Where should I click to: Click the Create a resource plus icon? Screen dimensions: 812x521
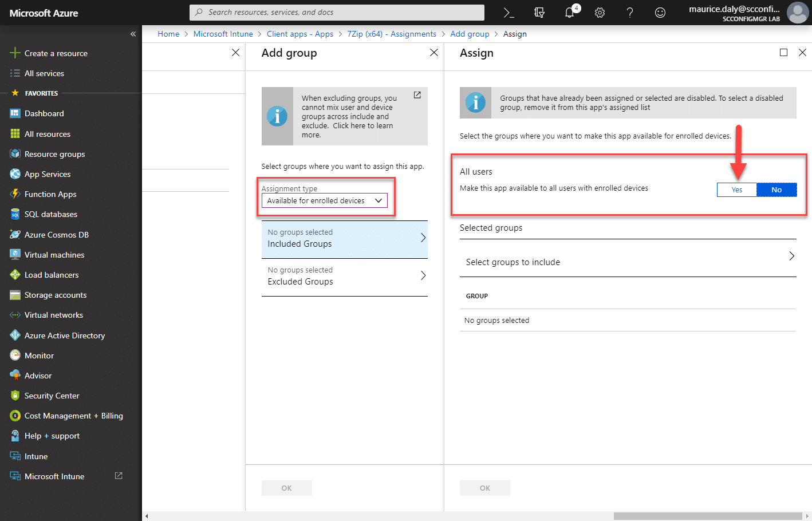tap(15, 53)
